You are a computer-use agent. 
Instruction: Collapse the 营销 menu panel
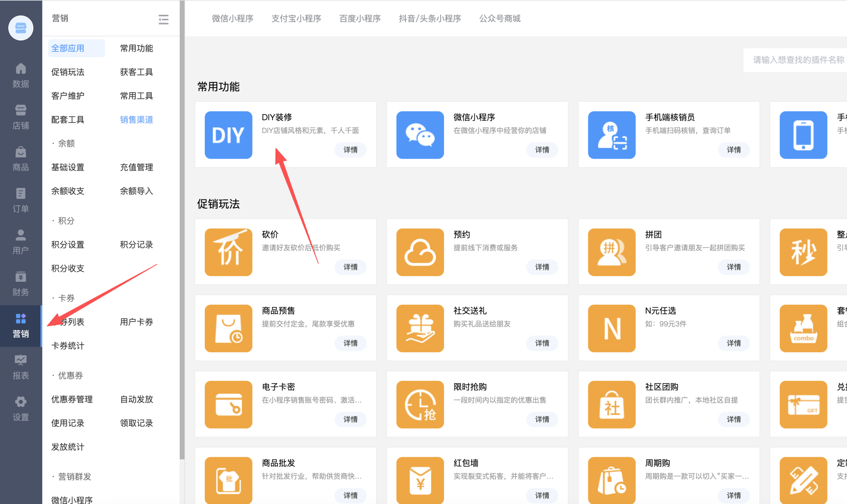point(163,20)
